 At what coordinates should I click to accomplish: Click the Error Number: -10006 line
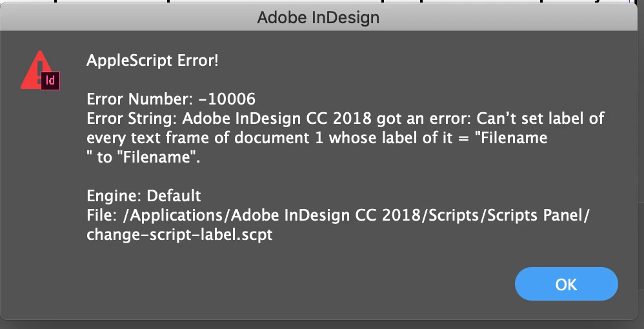pos(171,99)
